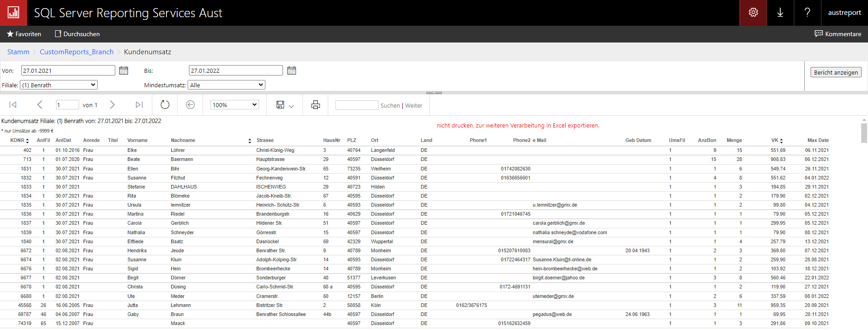The image size is (868, 330).
Task: Open the settings gear menu
Action: [x=753, y=13]
